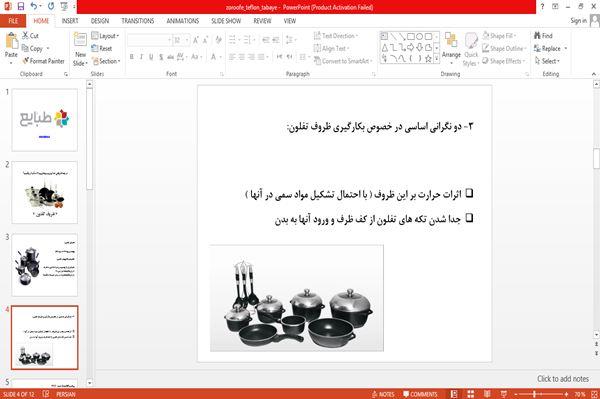
Task: Switch to Reading view icon
Action: (487, 394)
